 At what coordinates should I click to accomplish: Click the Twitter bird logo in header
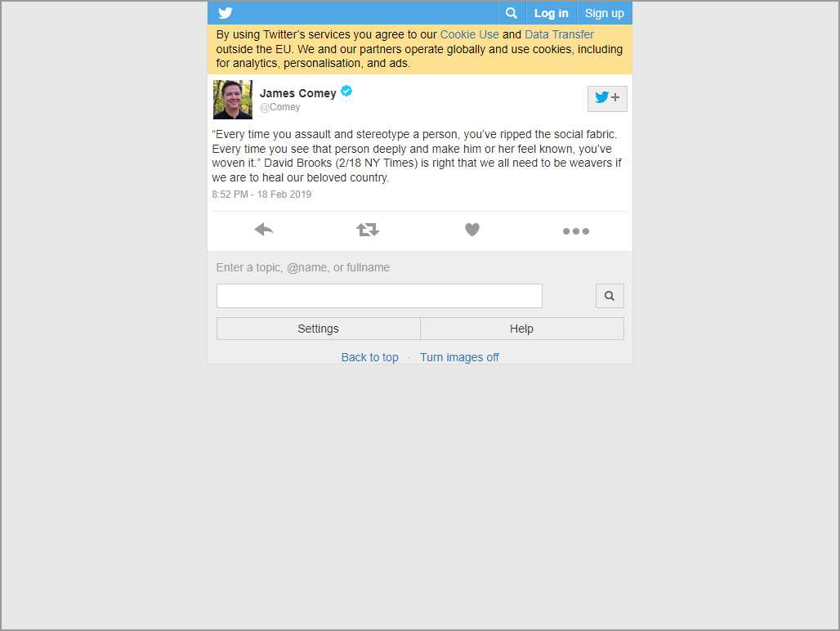[226, 13]
